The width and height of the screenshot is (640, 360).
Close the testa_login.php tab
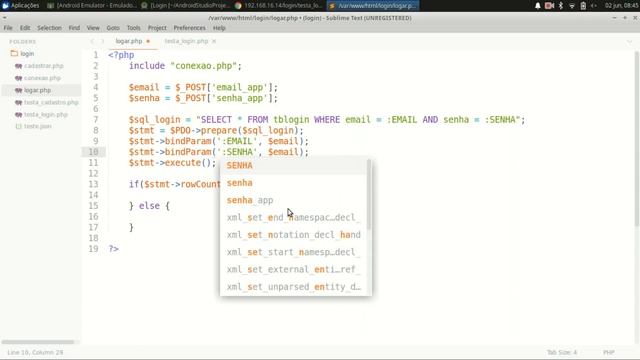coord(214,41)
